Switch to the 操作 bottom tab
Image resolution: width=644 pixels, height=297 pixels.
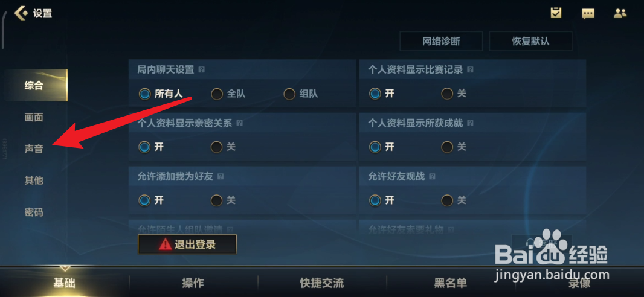click(193, 283)
